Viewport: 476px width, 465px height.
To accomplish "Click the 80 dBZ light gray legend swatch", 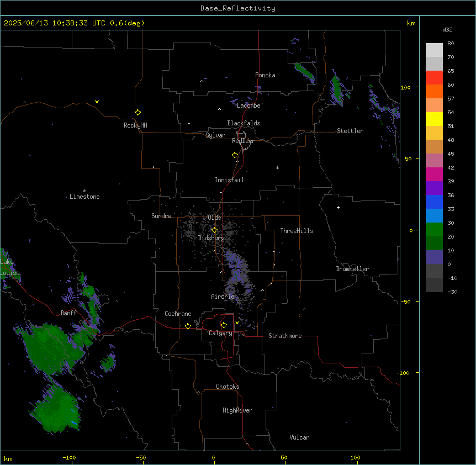I will [434, 50].
